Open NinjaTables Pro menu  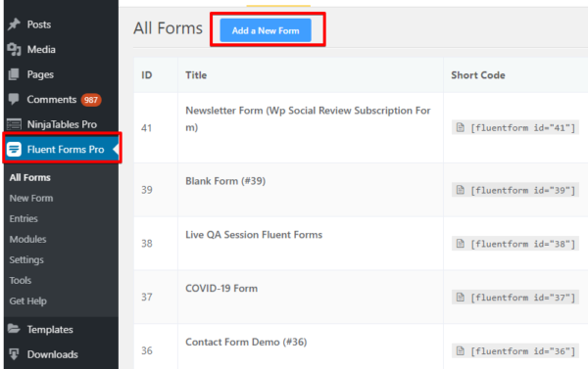click(x=62, y=124)
